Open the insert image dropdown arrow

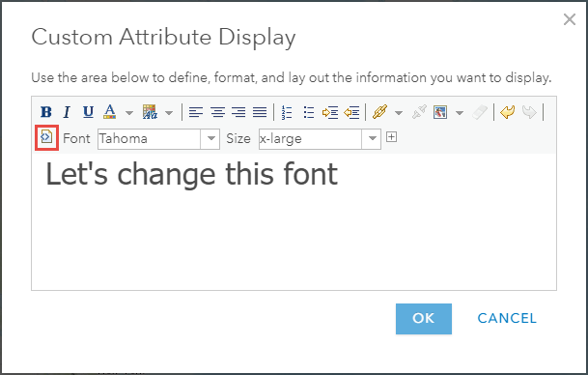click(x=460, y=113)
